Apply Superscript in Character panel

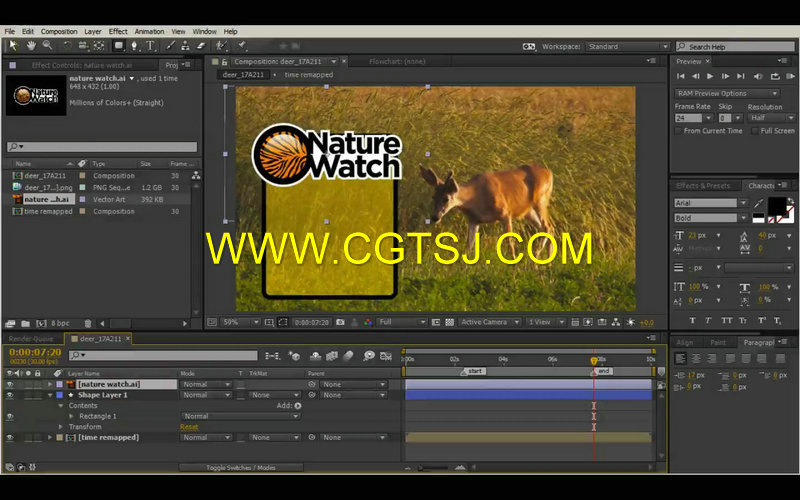click(x=761, y=320)
